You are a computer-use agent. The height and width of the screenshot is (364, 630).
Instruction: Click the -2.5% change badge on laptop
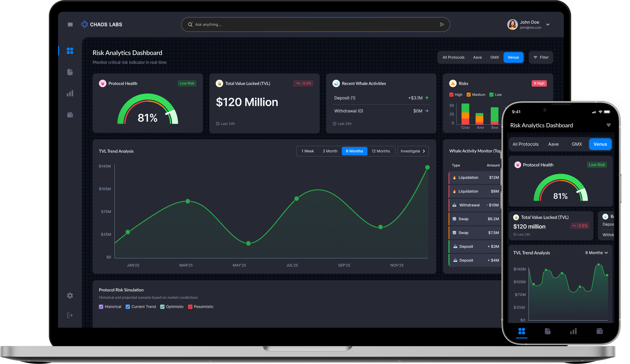pyautogui.click(x=303, y=83)
